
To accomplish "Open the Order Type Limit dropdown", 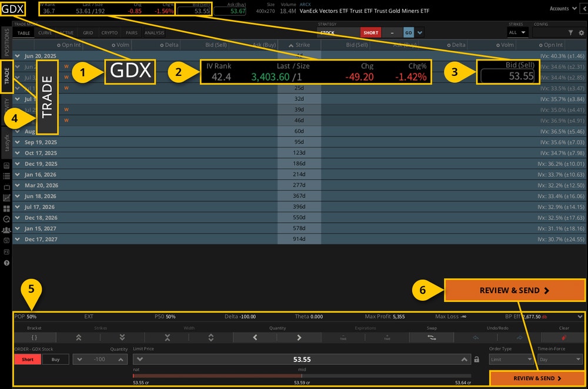I will pos(511,359).
